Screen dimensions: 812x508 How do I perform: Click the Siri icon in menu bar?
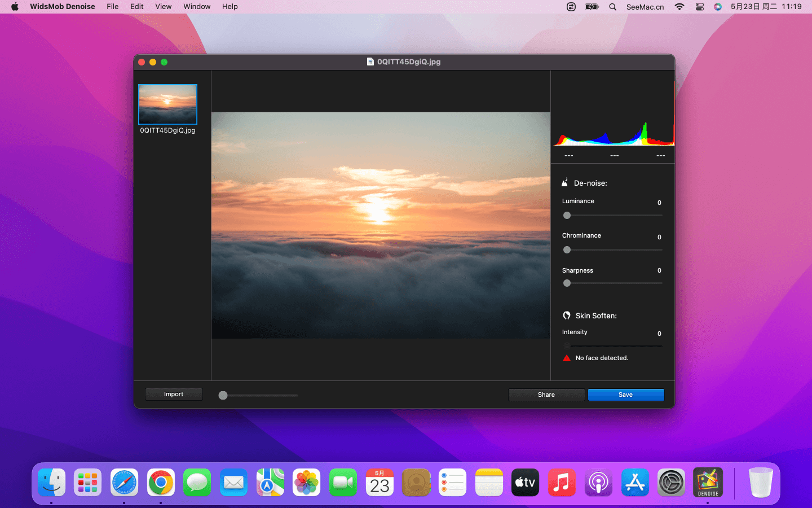(718, 7)
